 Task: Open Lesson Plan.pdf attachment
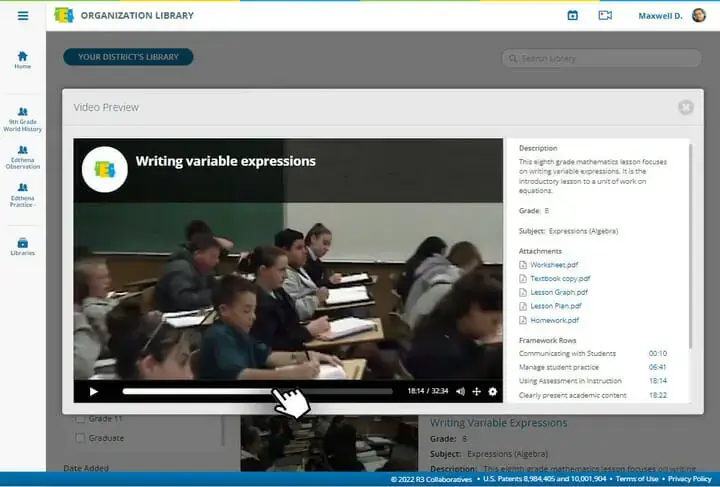coord(556,306)
